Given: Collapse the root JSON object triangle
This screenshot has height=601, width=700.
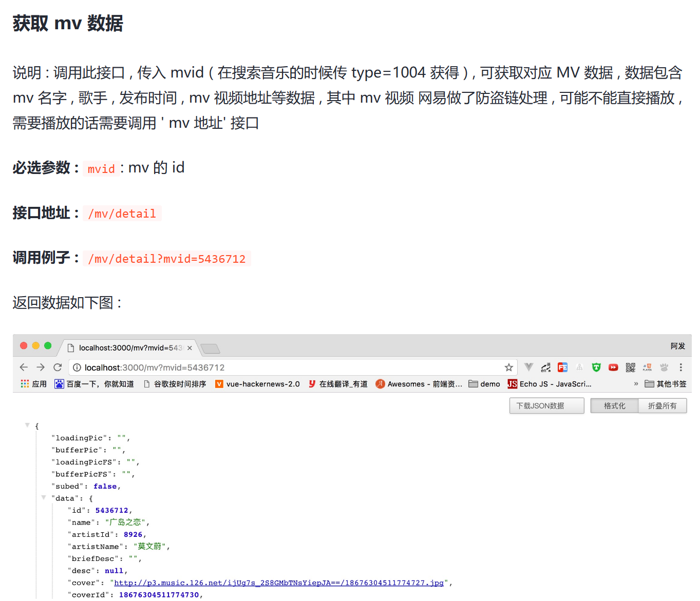Looking at the screenshot, I should (27, 424).
